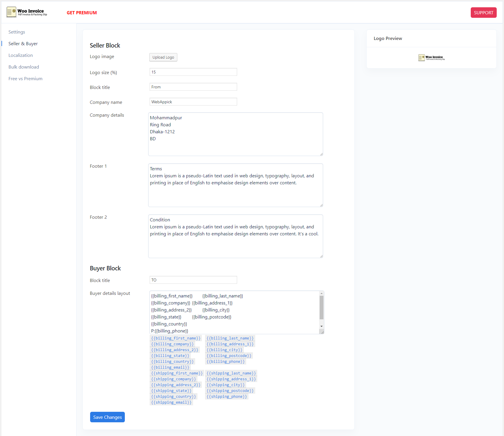Insert the {{billing_email}} placeholder tag
This screenshot has width=504, height=436.
point(170,367)
